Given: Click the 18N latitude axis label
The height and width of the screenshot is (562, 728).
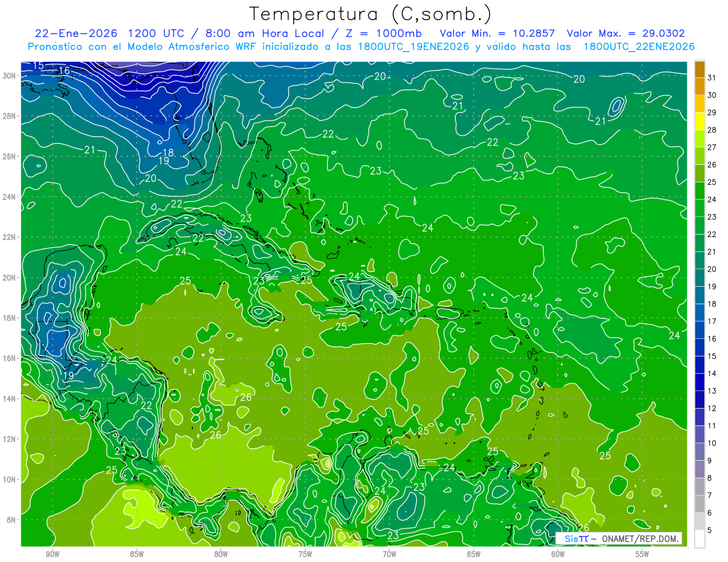Looking at the screenshot, I should click(x=10, y=318).
